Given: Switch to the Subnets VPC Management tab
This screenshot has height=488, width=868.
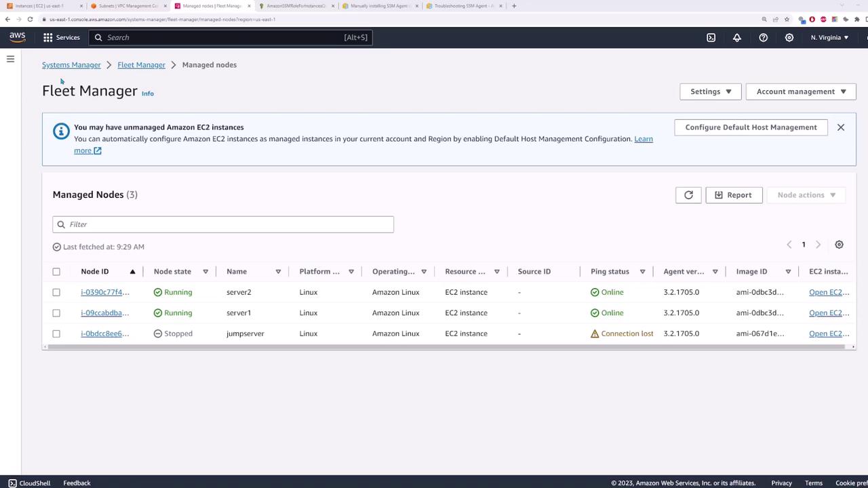Looking at the screenshot, I should pyautogui.click(x=127, y=6).
